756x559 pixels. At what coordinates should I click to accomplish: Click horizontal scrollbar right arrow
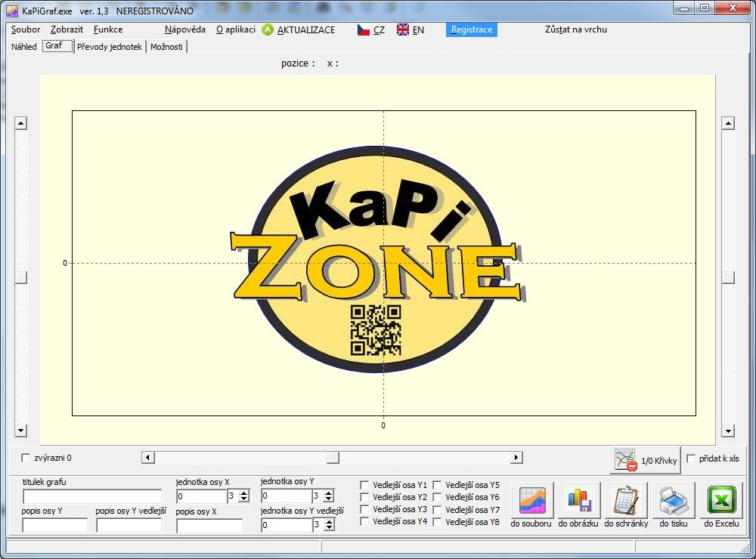[516, 457]
